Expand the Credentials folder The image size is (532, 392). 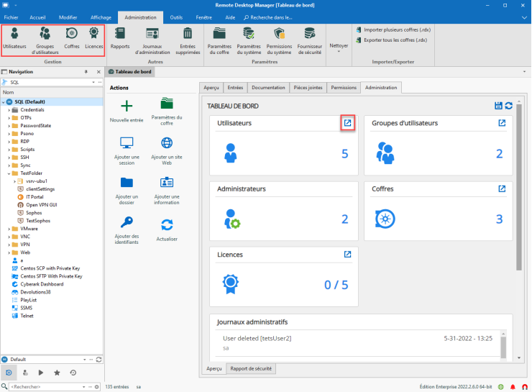click(9, 110)
